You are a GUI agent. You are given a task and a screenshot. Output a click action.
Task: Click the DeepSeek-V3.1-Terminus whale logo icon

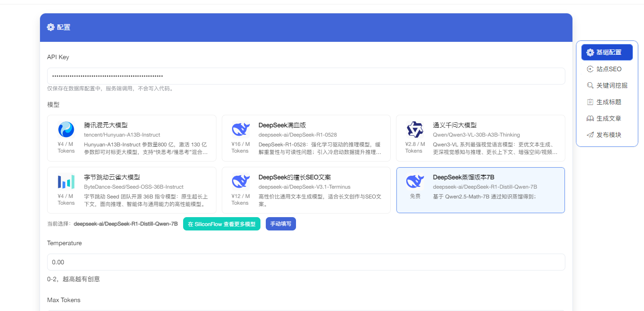[x=240, y=182]
